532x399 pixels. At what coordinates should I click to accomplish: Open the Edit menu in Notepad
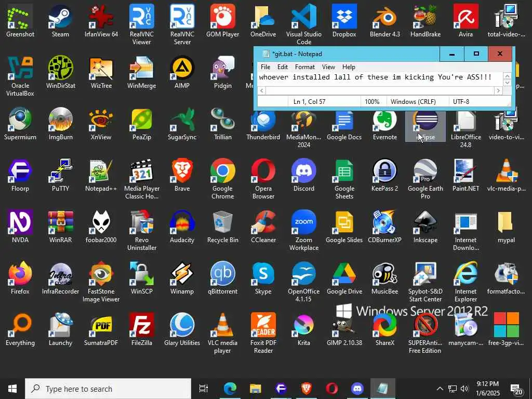[282, 67]
